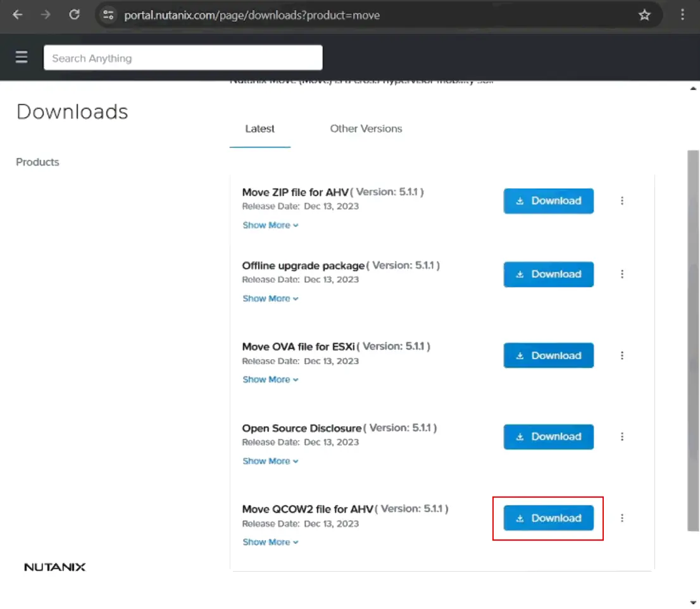Open more options for Move QCOW2 file for AHV
700x609 pixels.
click(x=622, y=517)
